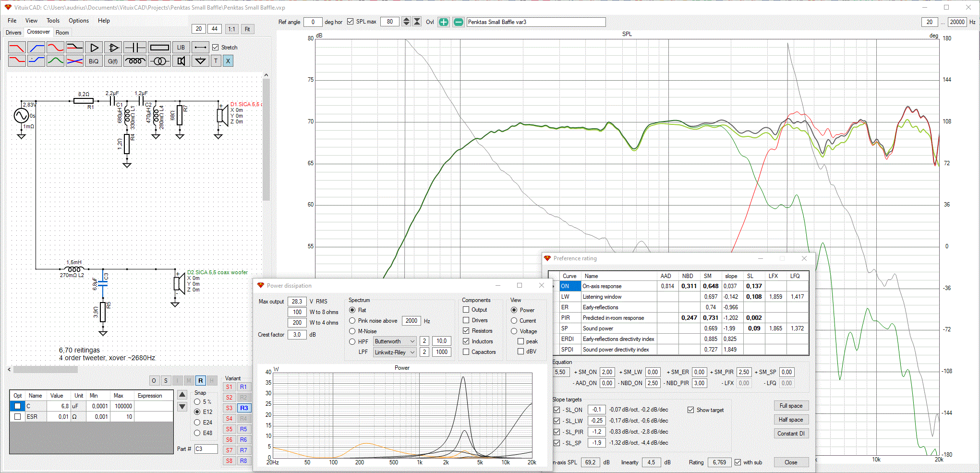Click the Part # field showing C3

206,449
